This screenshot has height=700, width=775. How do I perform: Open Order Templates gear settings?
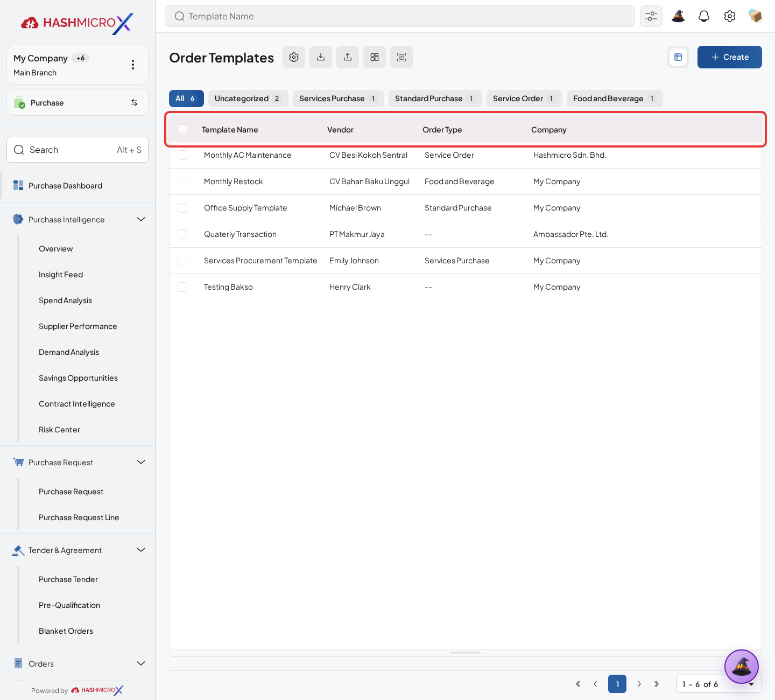coord(294,57)
